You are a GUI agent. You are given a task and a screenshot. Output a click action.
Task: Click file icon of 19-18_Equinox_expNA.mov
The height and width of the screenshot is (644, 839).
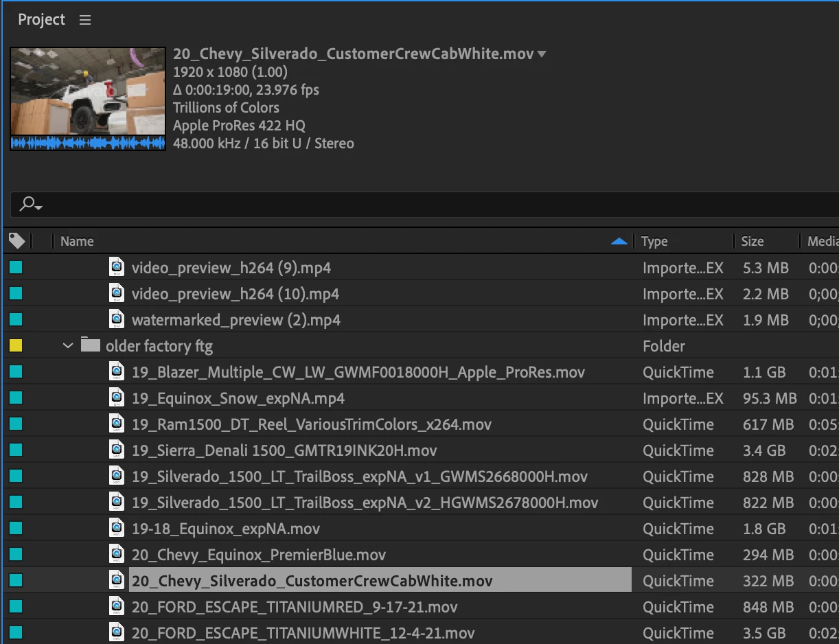point(117,528)
